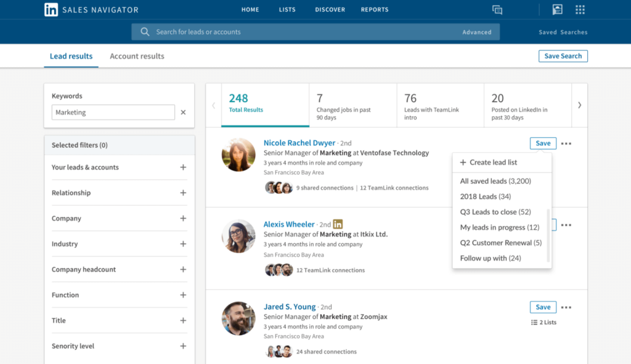631x364 pixels.
Task: Click Nicole's 12 TeamLink connections text
Action: 394,188
